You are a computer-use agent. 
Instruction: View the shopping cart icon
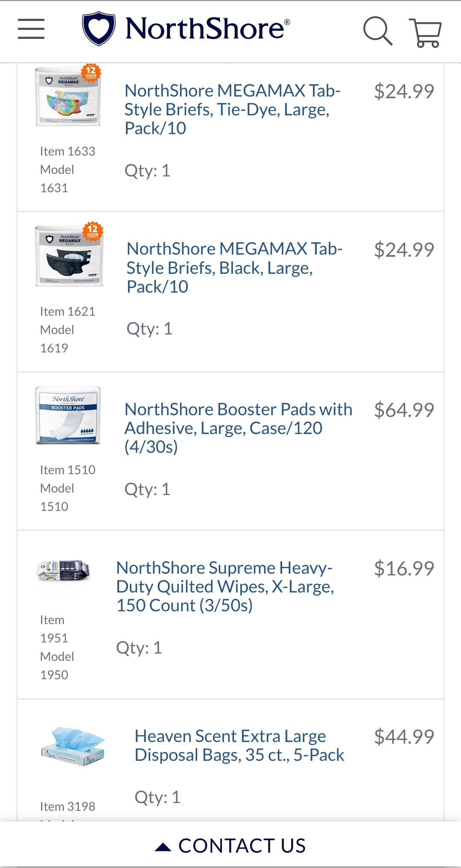425,32
